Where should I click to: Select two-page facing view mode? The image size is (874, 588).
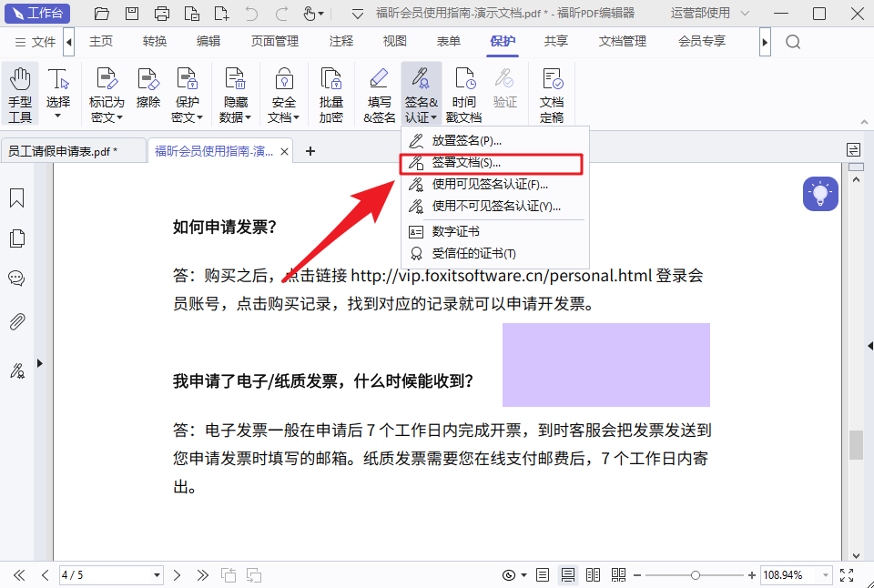(x=593, y=574)
